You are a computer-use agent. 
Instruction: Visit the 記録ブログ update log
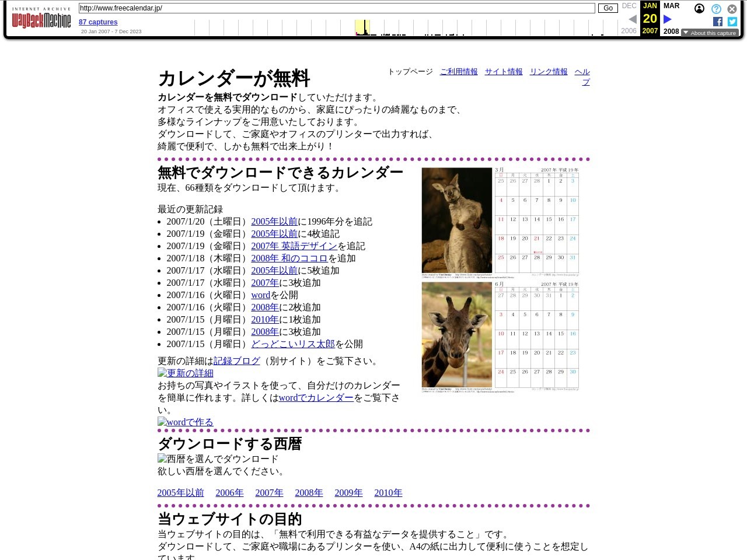pyautogui.click(x=236, y=361)
